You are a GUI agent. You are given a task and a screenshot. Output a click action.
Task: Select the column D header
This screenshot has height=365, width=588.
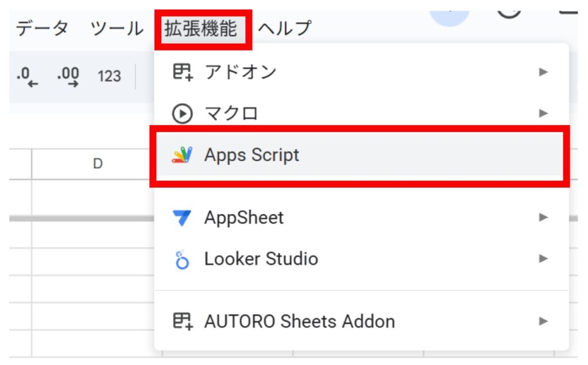[98, 164]
